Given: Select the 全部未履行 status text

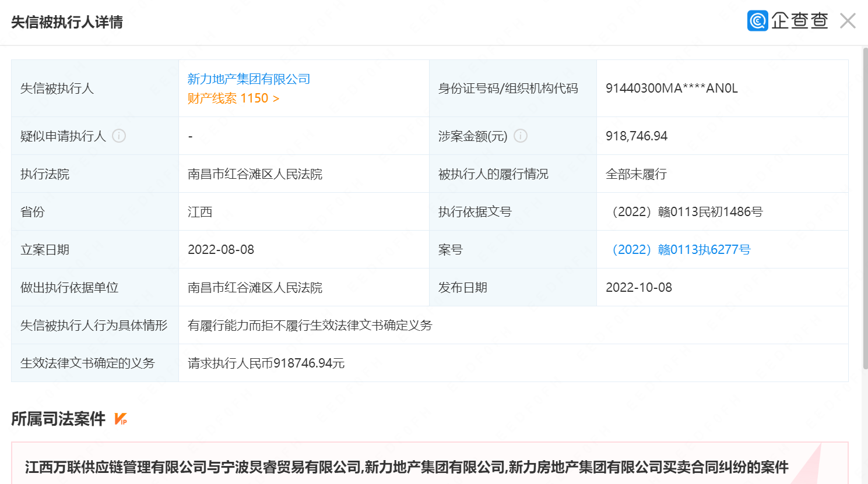Looking at the screenshot, I should tap(636, 174).
